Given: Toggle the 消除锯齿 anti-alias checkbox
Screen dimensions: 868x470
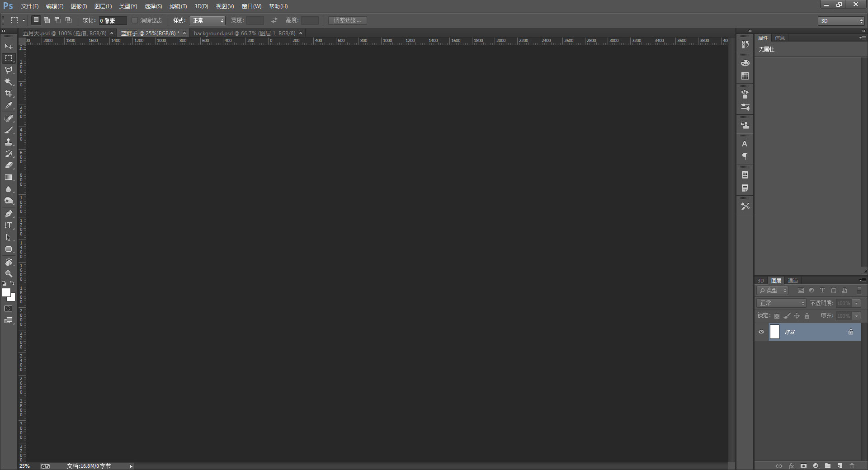Looking at the screenshot, I should tap(134, 20).
